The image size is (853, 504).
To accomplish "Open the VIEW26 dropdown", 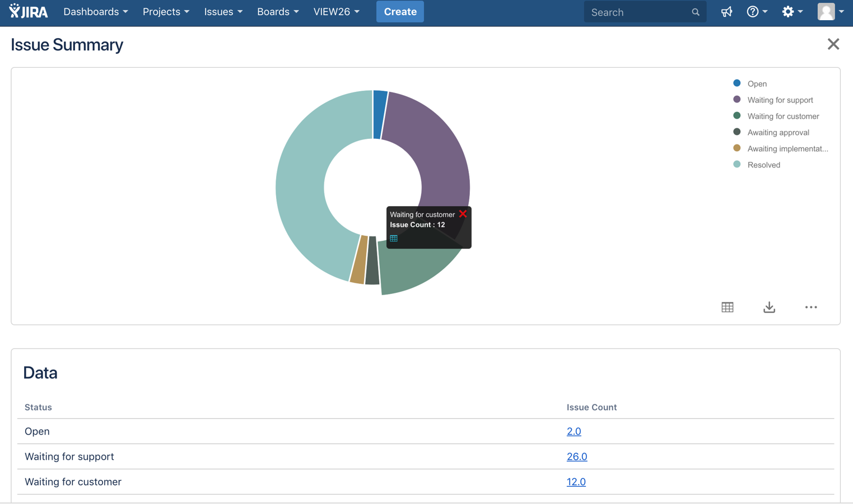I will 337,11.
